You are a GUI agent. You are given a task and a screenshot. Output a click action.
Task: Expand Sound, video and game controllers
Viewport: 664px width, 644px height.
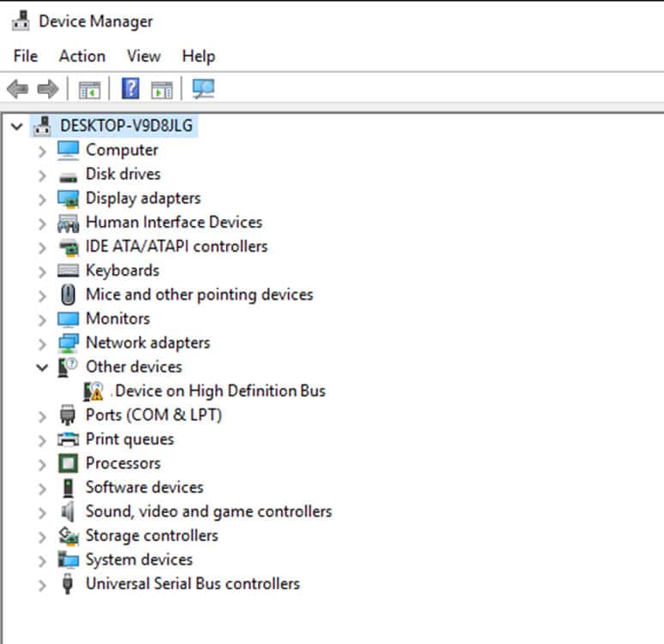(x=42, y=512)
